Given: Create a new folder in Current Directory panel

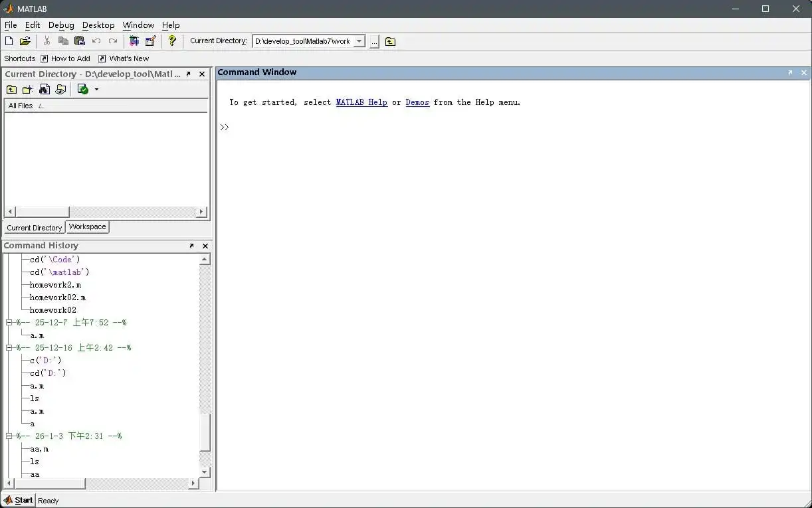Looking at the screenshot, I should (27, 90).
